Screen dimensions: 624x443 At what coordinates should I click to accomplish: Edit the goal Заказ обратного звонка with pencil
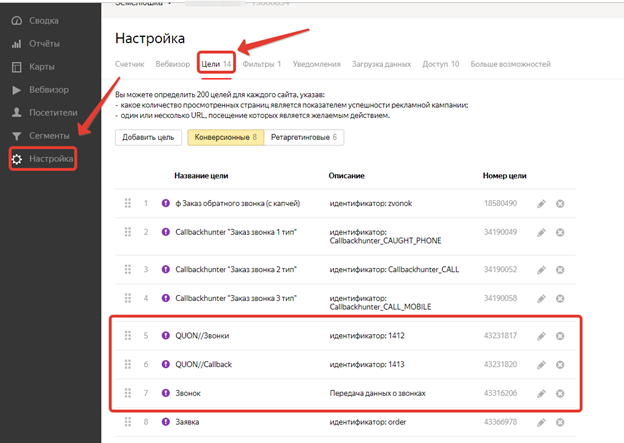[x=541, y=204]
